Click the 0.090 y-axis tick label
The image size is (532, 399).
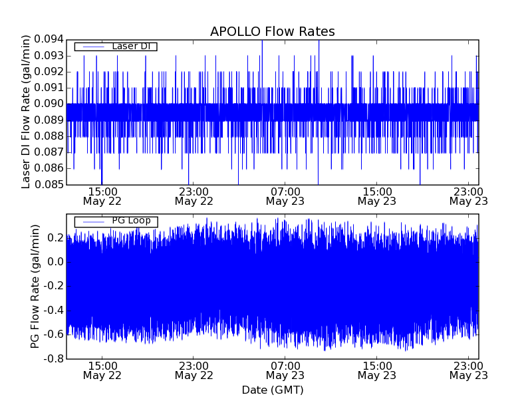tap(46, 104)
